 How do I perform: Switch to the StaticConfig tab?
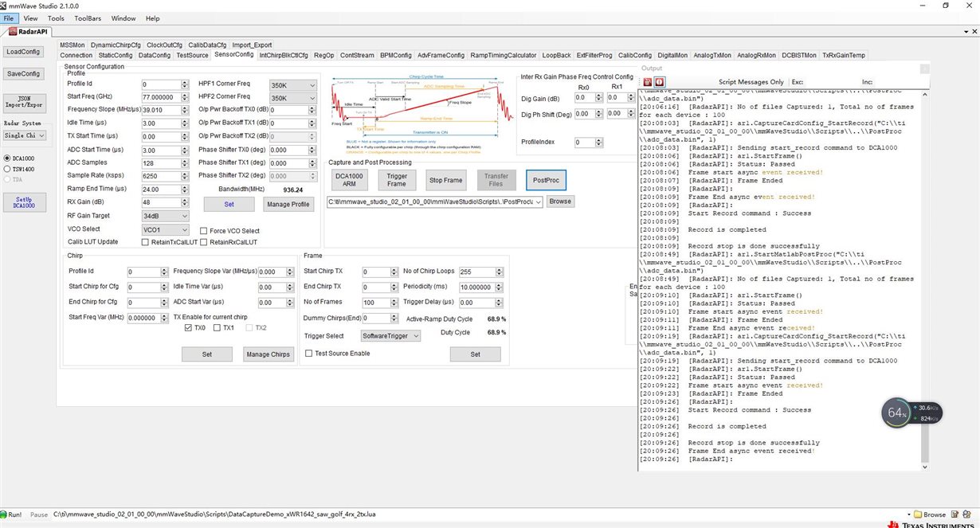point(116,56)
